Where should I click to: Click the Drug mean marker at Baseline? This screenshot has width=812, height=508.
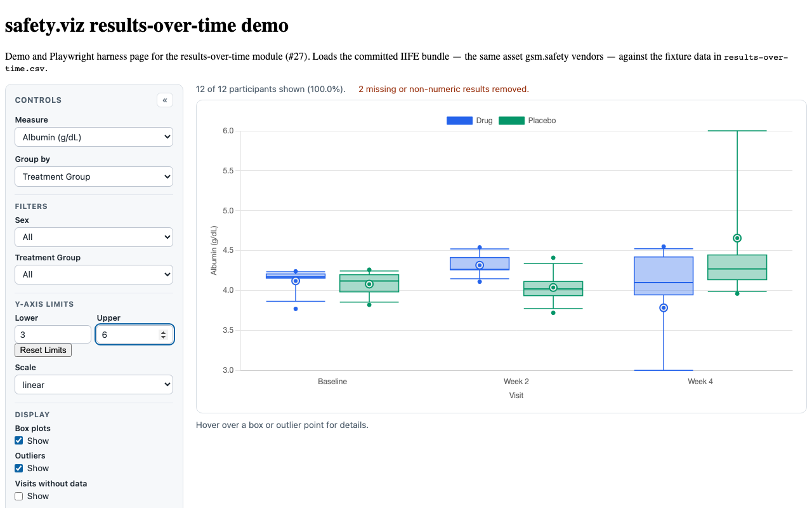coord(296,281)
